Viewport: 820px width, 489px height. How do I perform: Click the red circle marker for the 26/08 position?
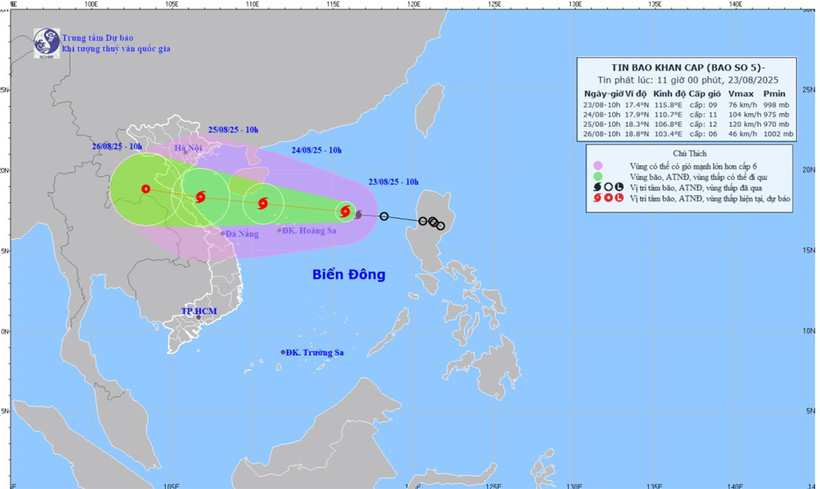(x=146, y=189)
